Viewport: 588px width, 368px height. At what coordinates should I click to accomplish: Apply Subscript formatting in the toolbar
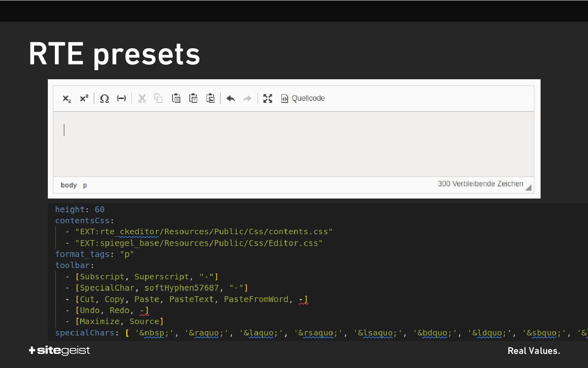(67, 98)
